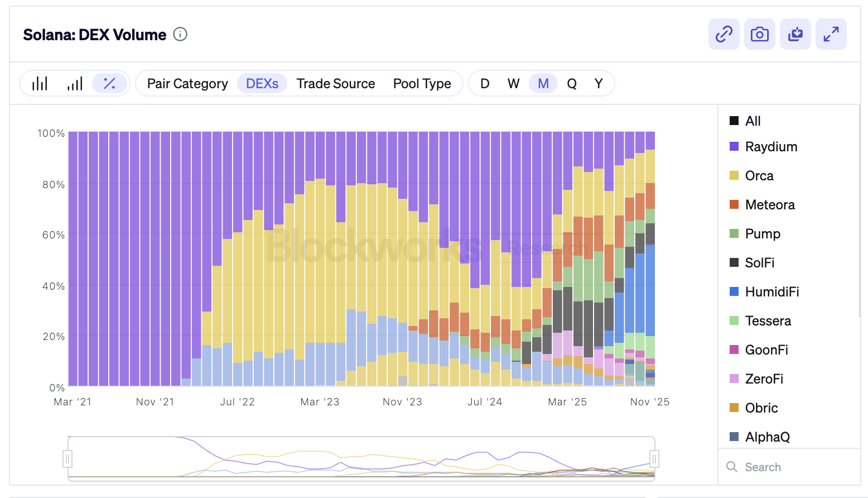Copy chart link with the chain icon
This screenshot has width=868, height=498.
724,34
